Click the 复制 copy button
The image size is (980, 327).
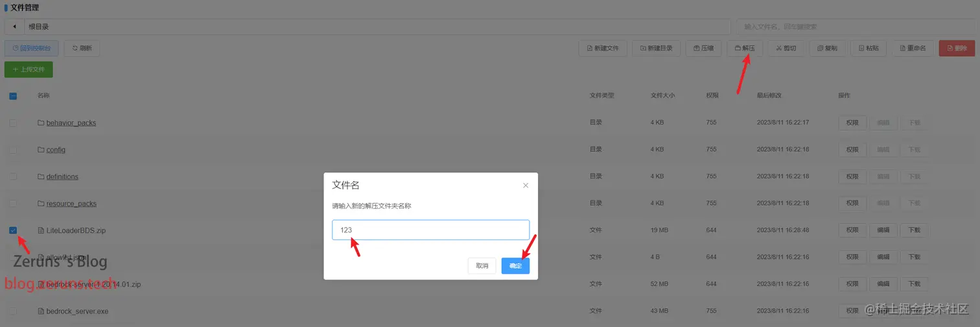(x=828, y=48)
